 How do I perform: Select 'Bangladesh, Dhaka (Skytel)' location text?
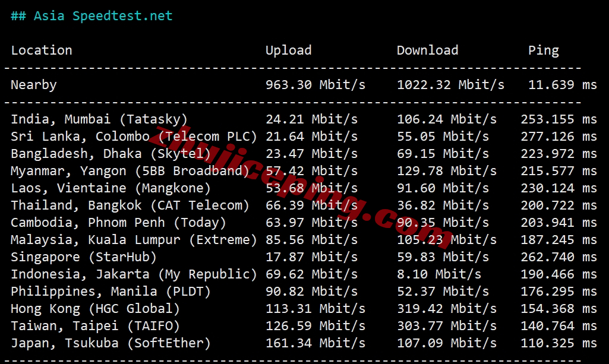pyautogui.click(x=111, y=154)
